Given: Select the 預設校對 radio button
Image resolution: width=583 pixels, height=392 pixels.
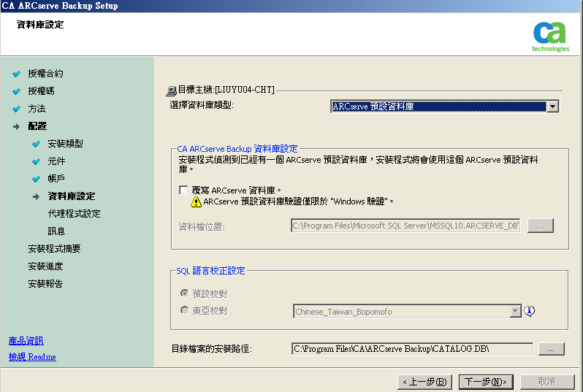Looking at the screenshot, I should (x=184, y=293).
